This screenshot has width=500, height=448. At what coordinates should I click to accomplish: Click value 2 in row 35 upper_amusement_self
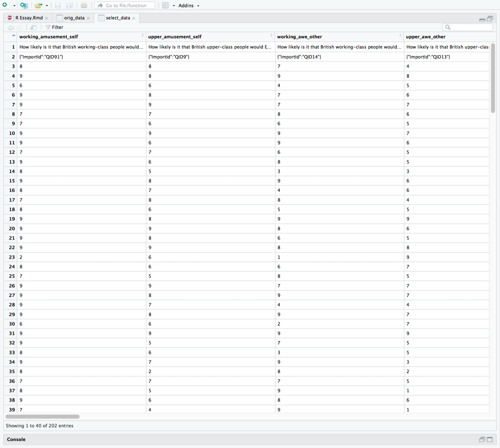click(x=150, y=372)
